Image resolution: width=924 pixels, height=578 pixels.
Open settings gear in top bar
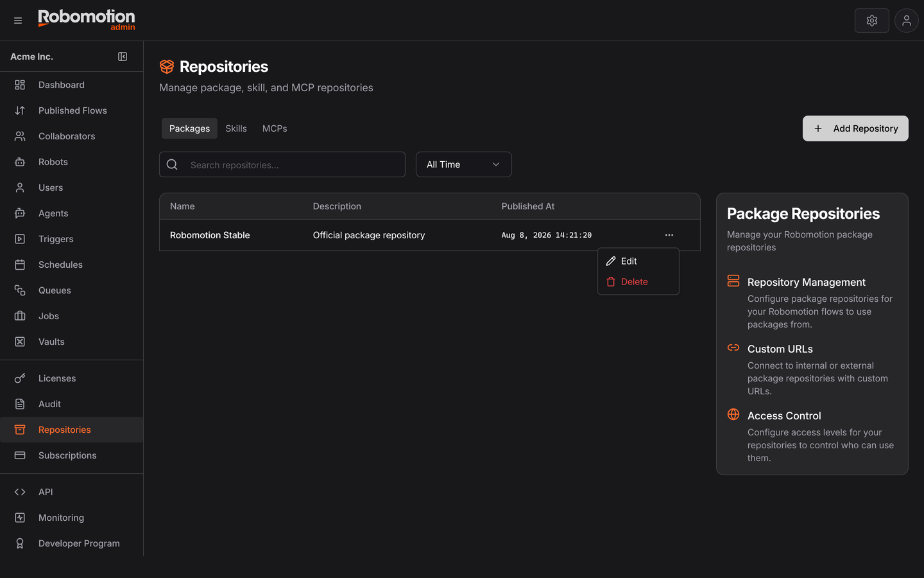pyautogui.click(x=872, y=21)
